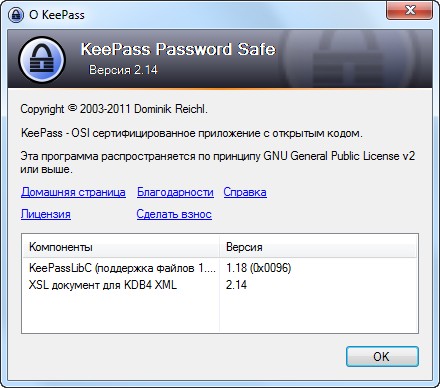
Task: Click the KeePass lock icon in title bar
Action: (x=16, y=14)
